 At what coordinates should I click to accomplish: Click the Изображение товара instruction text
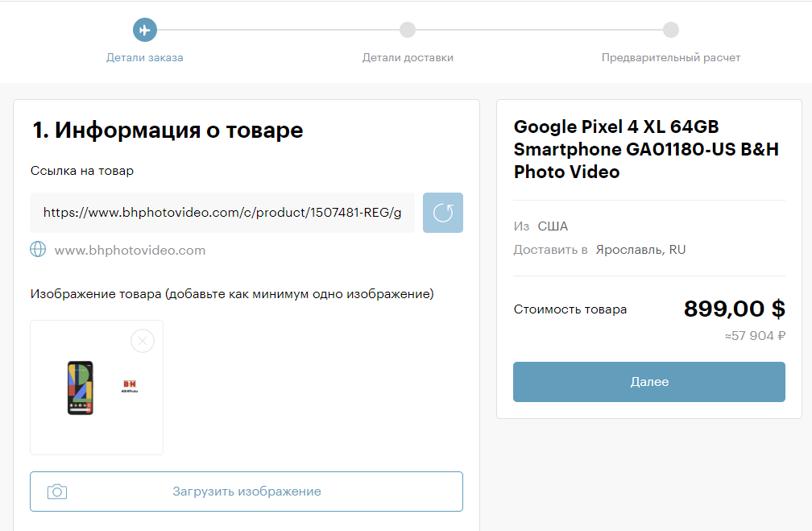coord(232,294)
